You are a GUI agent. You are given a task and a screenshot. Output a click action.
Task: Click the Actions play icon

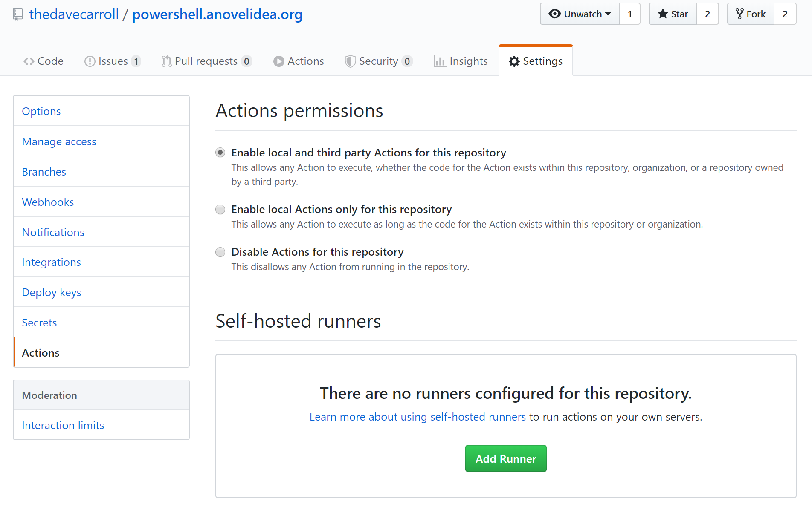(x=278, y=61)
